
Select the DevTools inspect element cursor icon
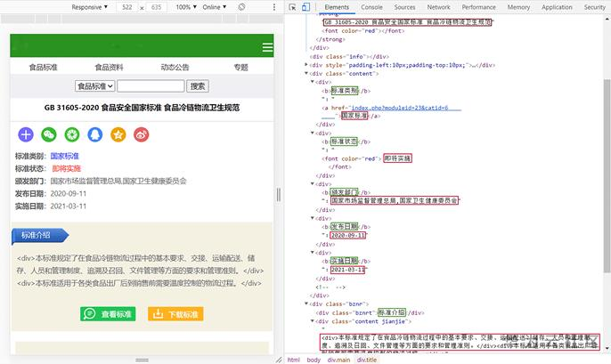tap(293, 7)
